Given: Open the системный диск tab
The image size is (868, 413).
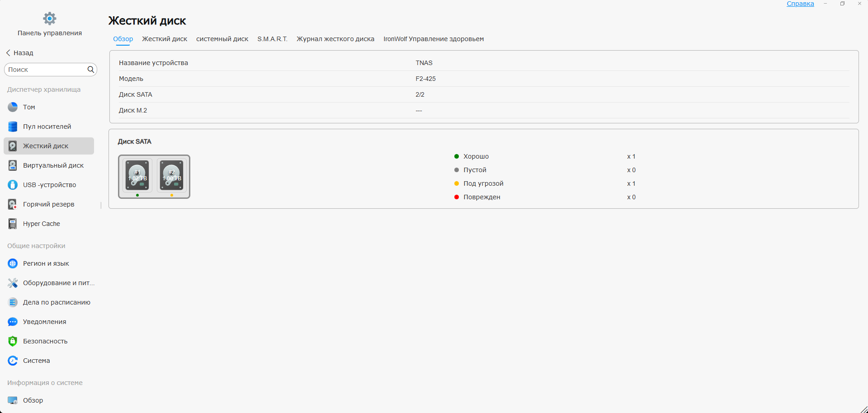Looking at the screenshot, I should click(x=222, y=39).
